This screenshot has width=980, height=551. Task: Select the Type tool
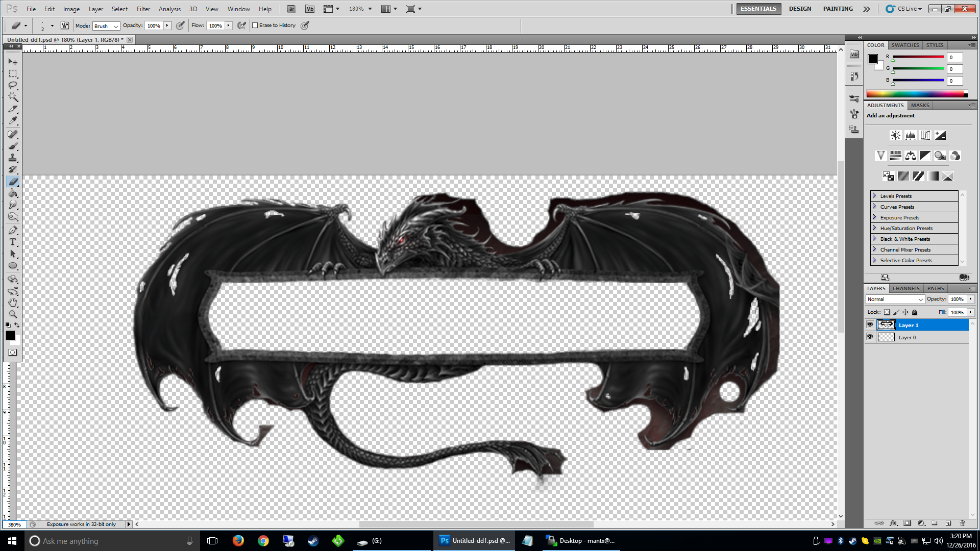(x=13, y=242)
